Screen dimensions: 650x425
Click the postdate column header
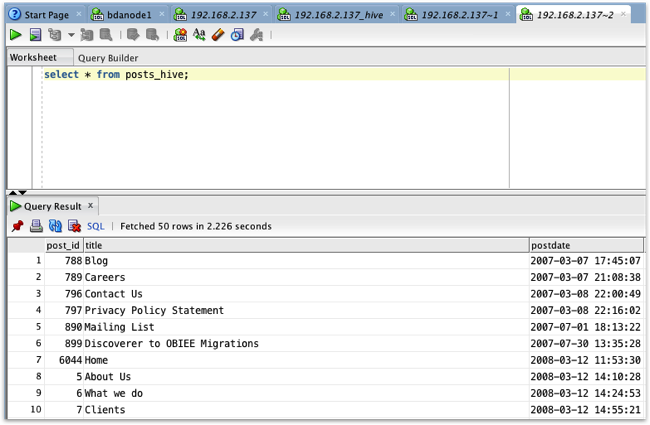click(586, 245)
